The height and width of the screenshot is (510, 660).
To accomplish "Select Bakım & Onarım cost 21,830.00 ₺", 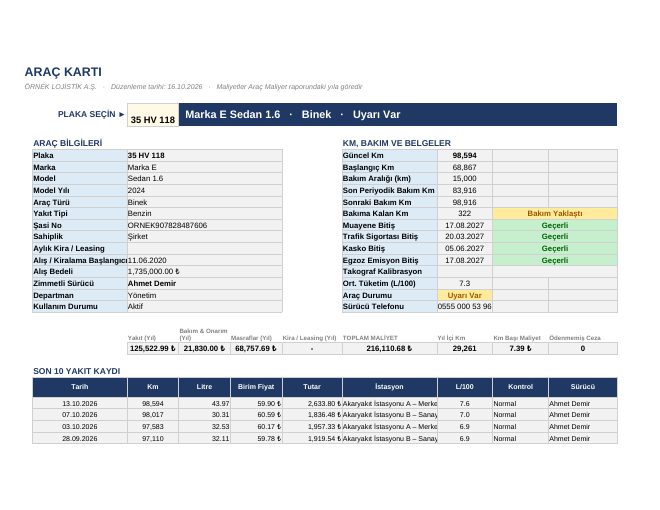I will [205, 348].
